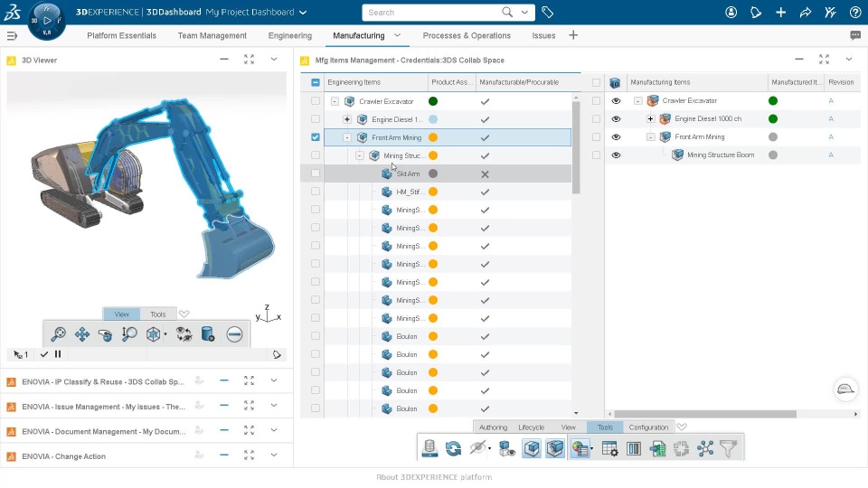Click the About 3DEXPERIENCE platform link
The image size is (868, 488).
tap(434, 477)
